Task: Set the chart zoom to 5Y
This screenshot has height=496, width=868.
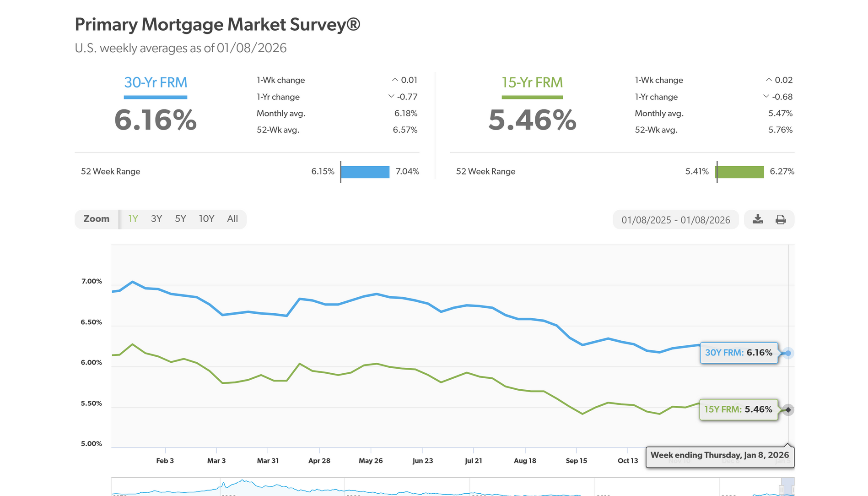Action: pos(180,219)
